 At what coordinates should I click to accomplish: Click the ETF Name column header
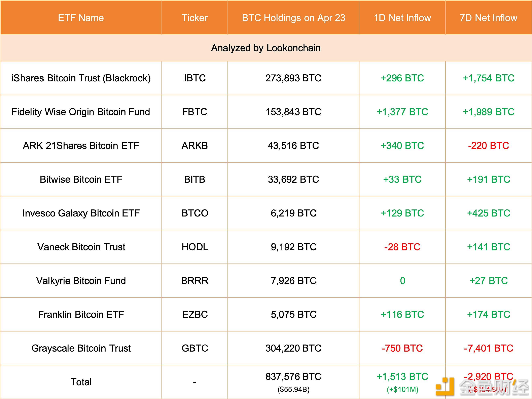tap(81, 18)
